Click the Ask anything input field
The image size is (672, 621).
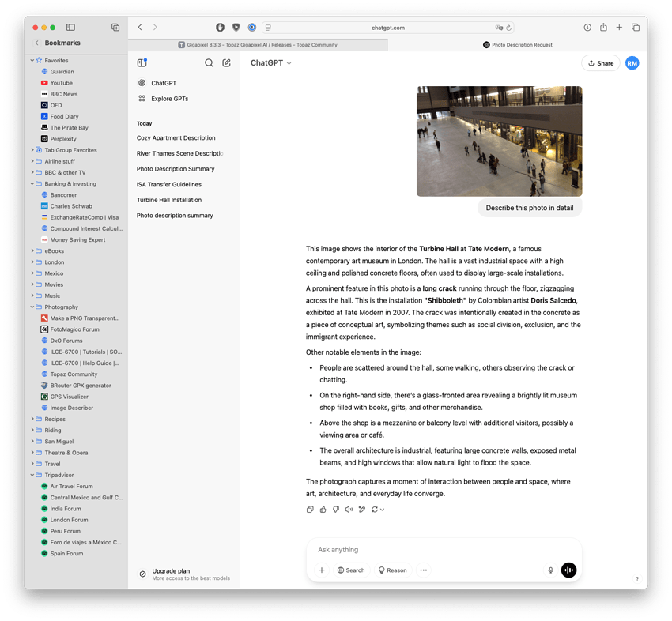443,549
